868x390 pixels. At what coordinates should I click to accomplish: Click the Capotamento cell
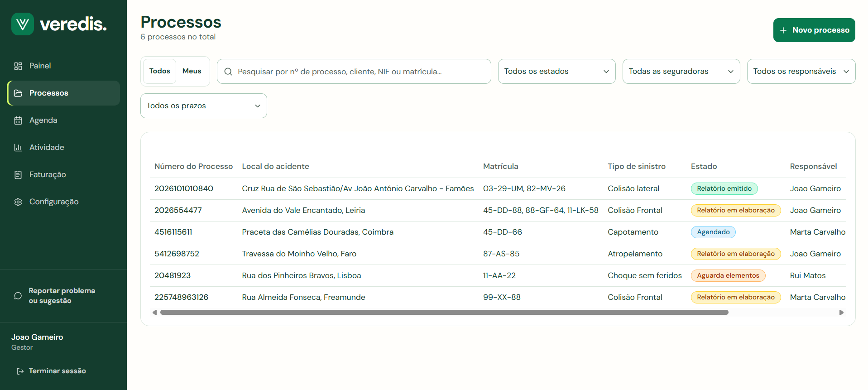tap(633, 232)
